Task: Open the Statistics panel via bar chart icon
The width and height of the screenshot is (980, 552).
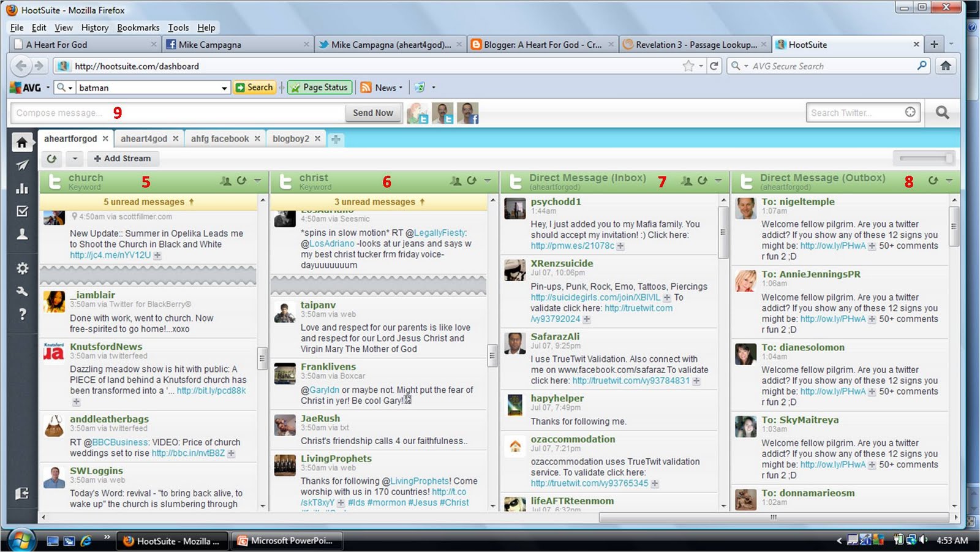Action: click(22, 189)
